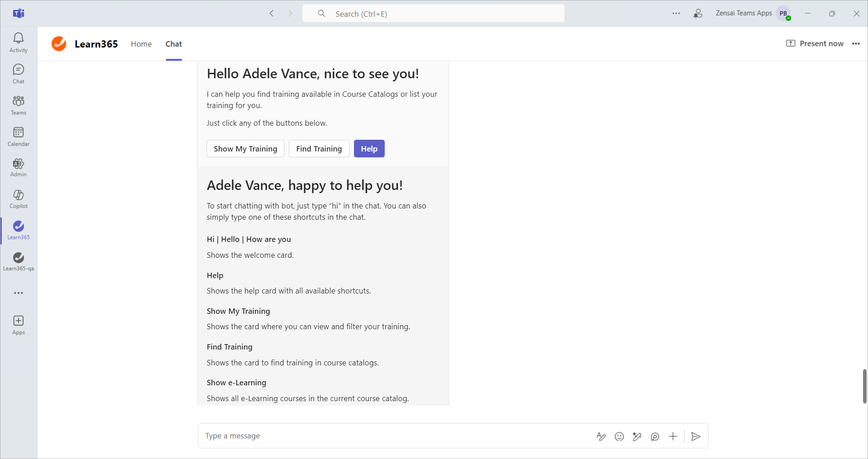Click the Find Training button
Screen dimensions: 868x459
(319, 149)
